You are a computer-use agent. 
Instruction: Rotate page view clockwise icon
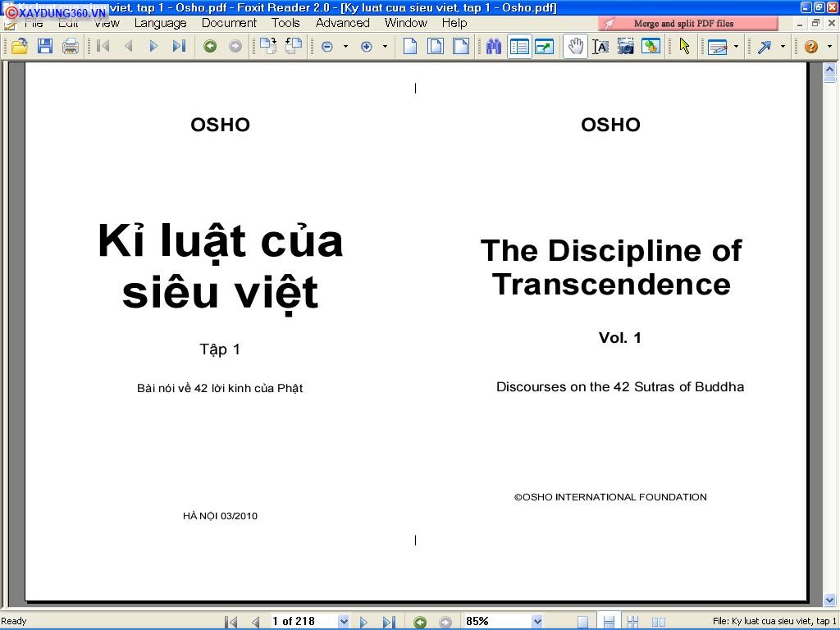click(x=268, y=47)
